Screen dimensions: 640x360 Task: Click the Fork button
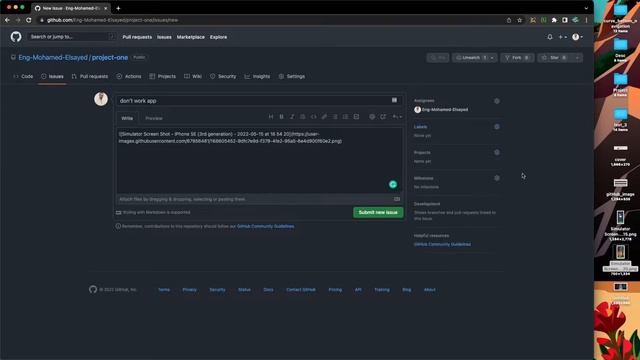tap(517, 58)
